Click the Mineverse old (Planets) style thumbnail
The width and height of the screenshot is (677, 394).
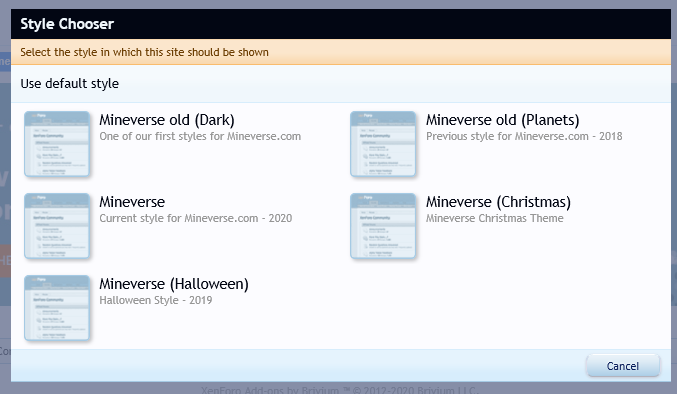pyautogui.click(x=383, y=144)
